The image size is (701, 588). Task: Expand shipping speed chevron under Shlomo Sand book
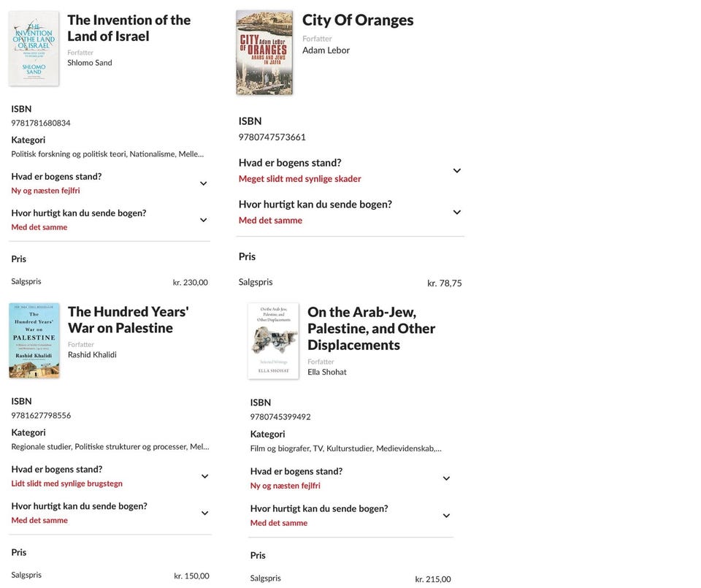pos(204,220)
